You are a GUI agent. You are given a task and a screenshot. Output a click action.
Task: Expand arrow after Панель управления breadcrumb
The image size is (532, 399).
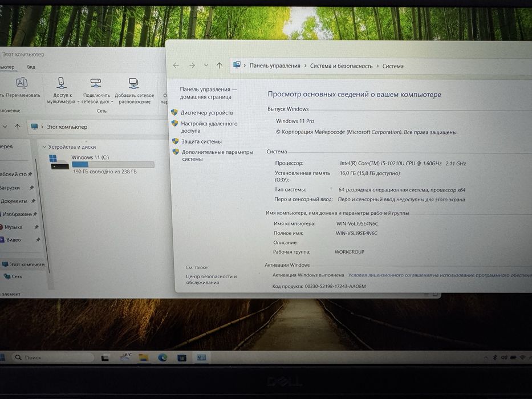tap(306, 66)
